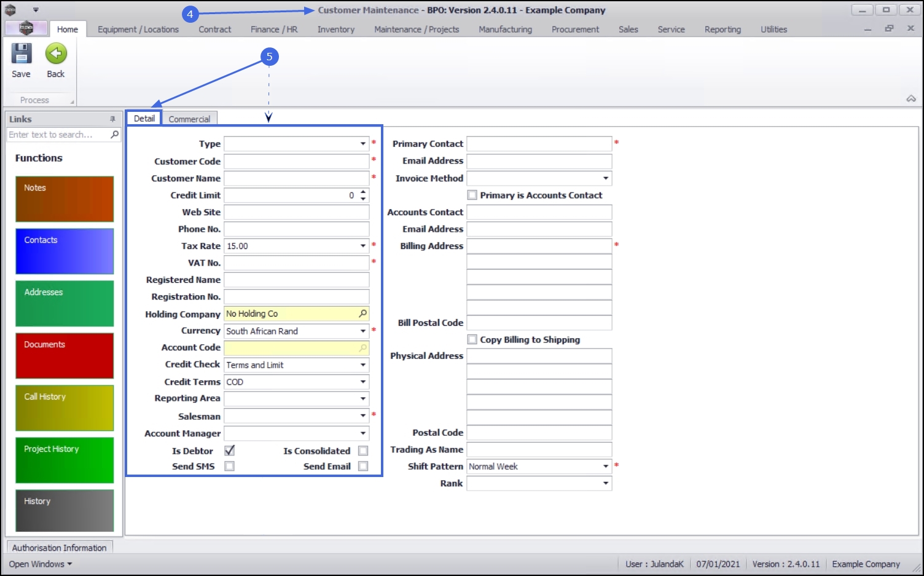Open the Tax Rate dropdown
This screenshot has height=576, width=924.
[363, 246]
